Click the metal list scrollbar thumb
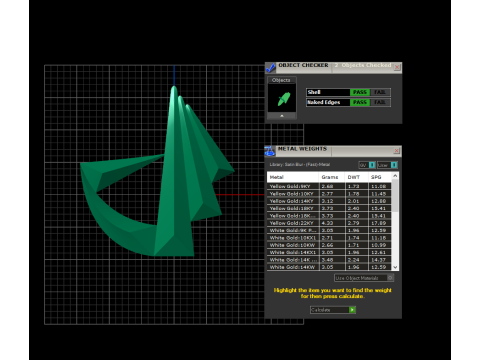The image size is (480, 360). click(x=395, y=195)
